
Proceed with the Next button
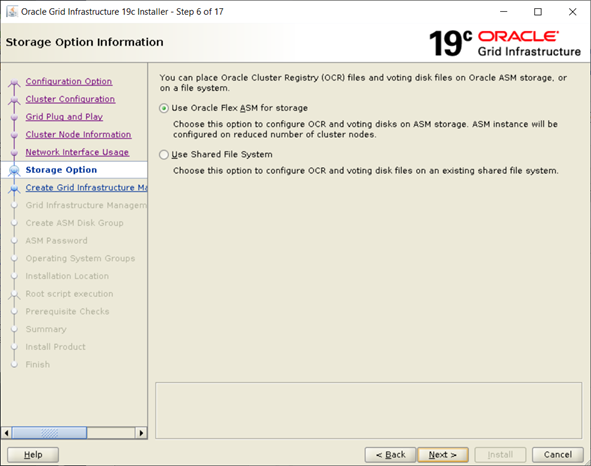coord(443,455)
